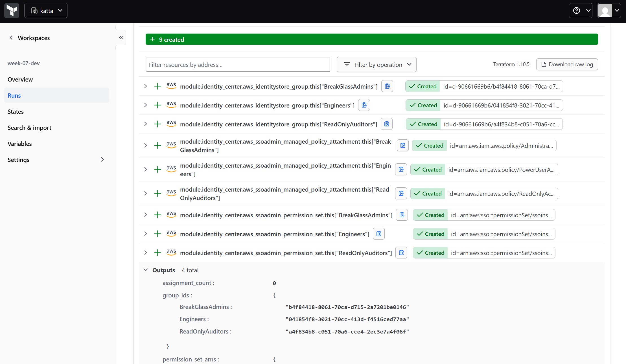Copy address of identitystore_group BreakGlassAdmins
This screenshot has width=626, height=364.
tap(387, 86)
